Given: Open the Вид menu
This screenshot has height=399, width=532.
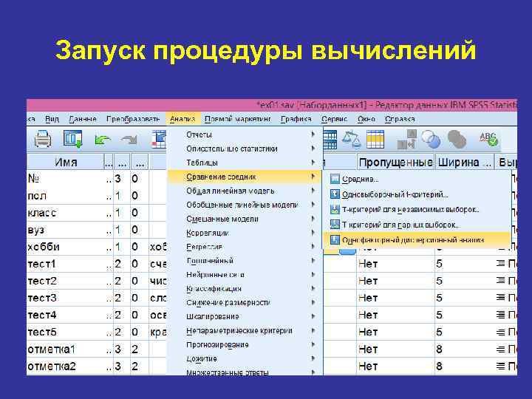Looking at the screenshot, I should [x=52, y=119].
